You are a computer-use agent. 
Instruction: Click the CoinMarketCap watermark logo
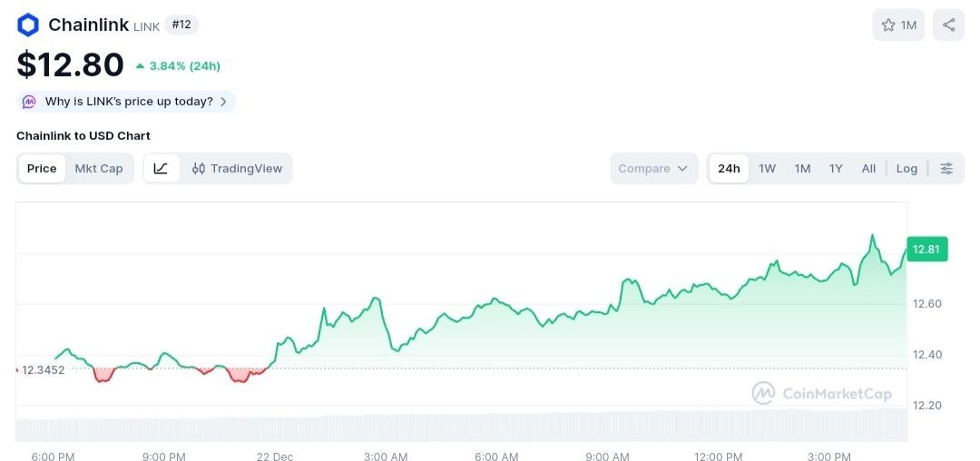click(821, 393)
